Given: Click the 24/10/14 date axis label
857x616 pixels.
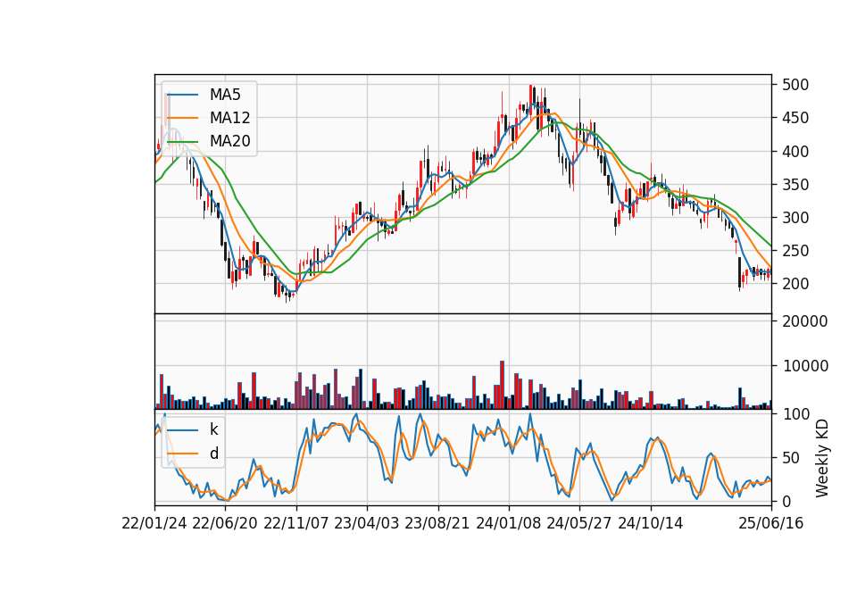Looking at the screenshot, I should click(x=651, y=523).
